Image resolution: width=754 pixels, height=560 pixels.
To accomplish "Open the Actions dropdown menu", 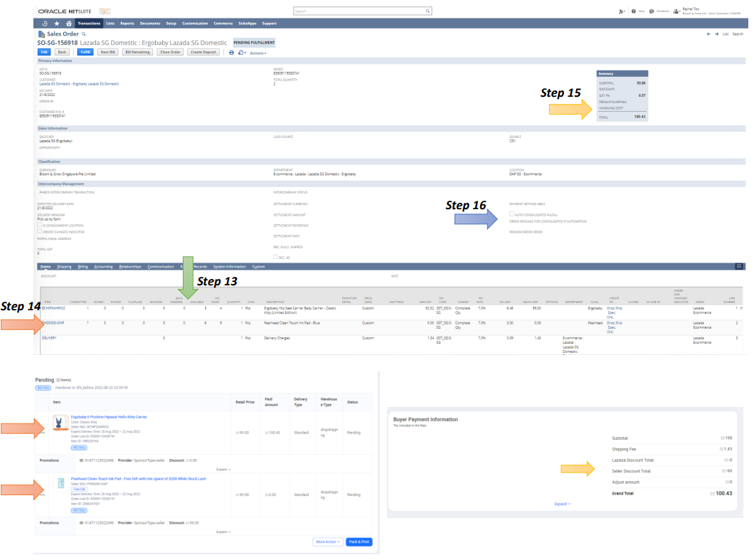I will pyautogui.click(x=257, y=53).
